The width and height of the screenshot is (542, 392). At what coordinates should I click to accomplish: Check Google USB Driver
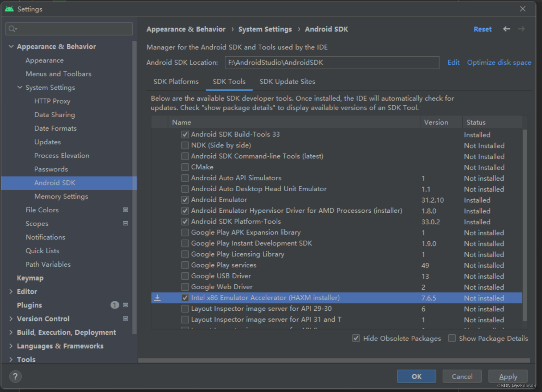[x=185, y=276]
